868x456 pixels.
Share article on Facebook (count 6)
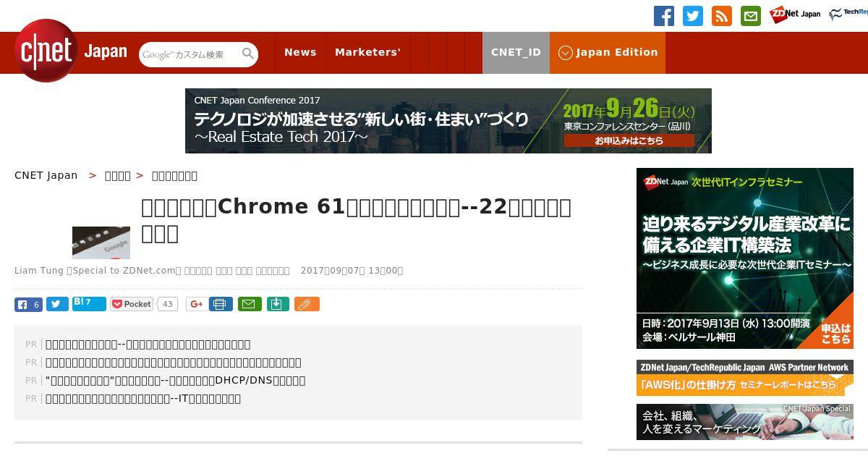(28, 305)
